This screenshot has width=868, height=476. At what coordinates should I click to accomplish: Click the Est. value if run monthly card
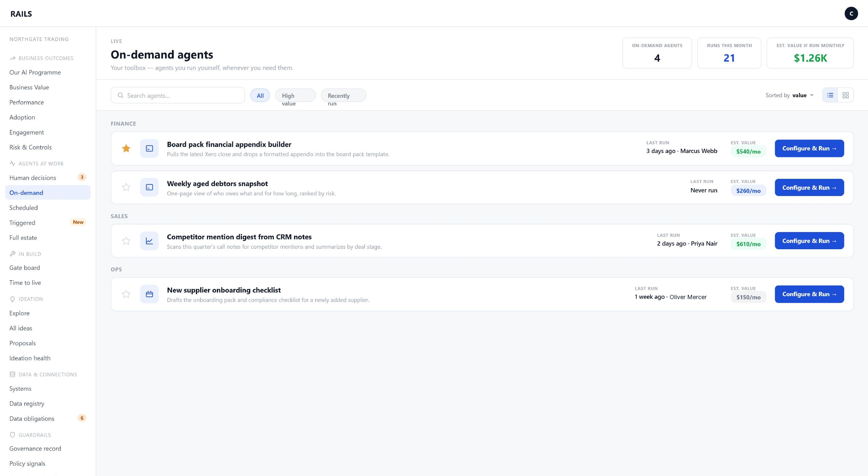[x=810, y=53]
